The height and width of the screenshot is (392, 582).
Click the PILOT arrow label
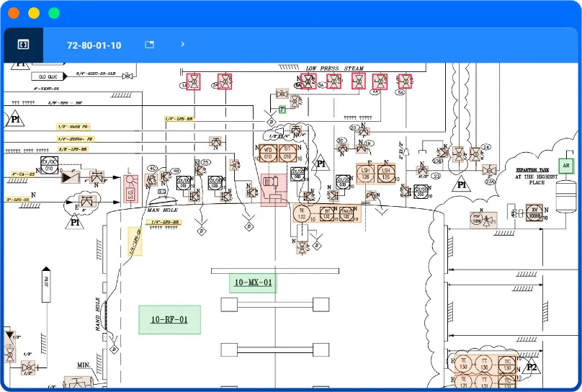(46, 284)
